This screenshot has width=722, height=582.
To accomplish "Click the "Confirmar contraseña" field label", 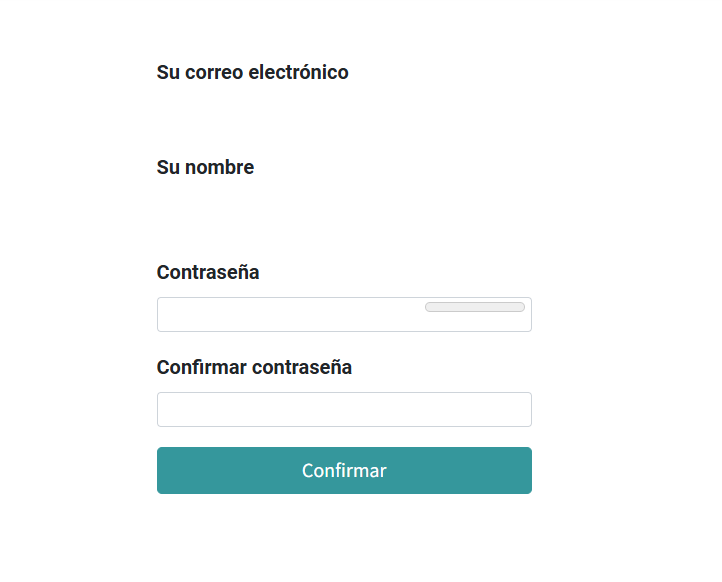I will click(x=254, y=367).
